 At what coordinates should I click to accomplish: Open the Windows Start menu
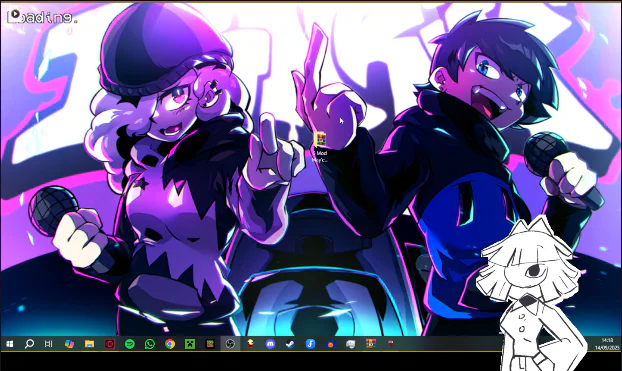9,344
